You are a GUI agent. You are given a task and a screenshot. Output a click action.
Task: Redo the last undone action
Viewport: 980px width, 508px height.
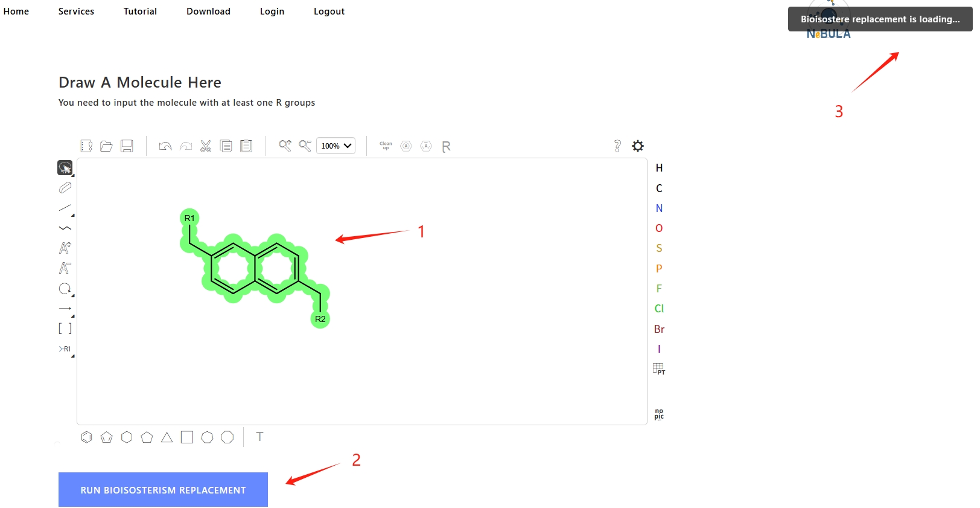(x=186, y=146)
